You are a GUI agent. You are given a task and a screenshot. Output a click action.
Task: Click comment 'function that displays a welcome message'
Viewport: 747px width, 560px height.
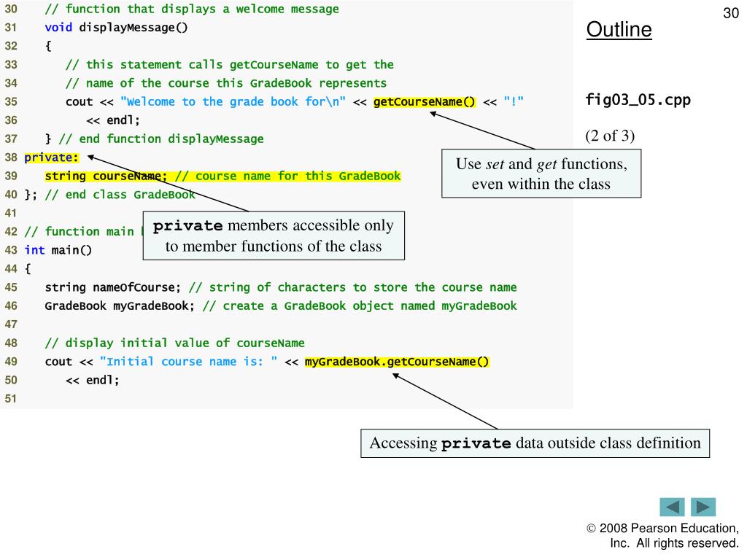(x=192, y=9)
